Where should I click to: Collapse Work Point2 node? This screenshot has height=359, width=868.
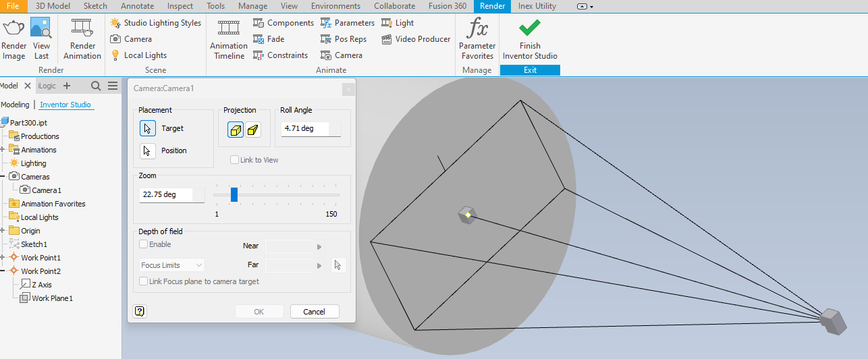click(3, 271)
